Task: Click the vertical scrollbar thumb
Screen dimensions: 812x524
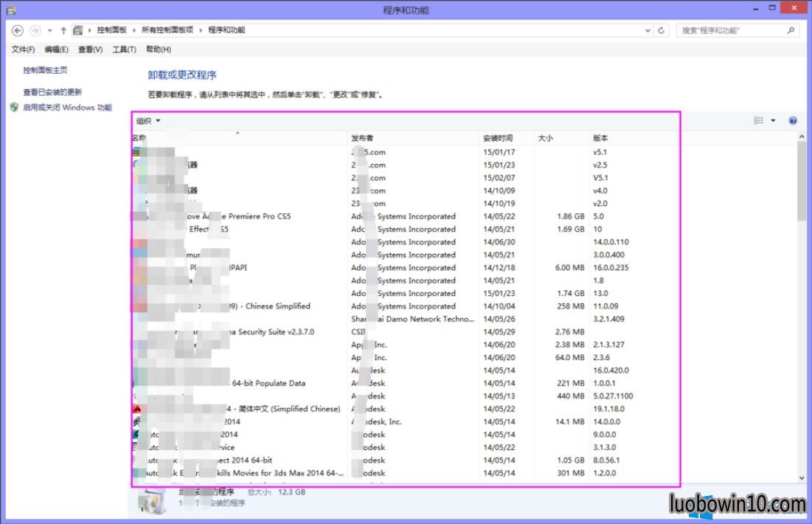Action: [x=802, y=181]
